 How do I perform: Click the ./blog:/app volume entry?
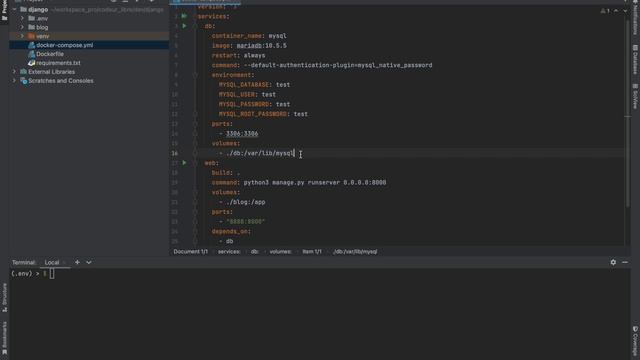click(x=245, y=202)
